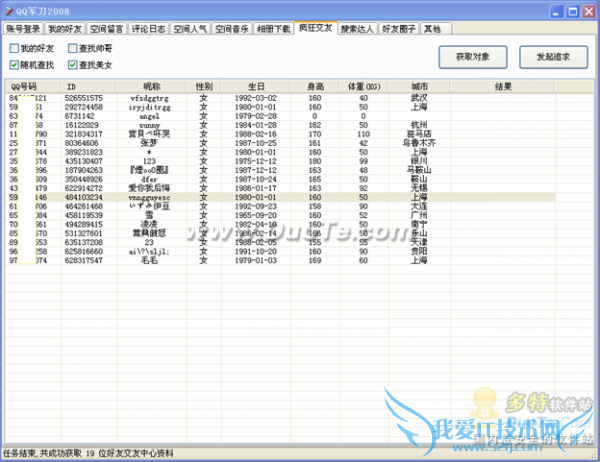
Task: Click the QQ军刀2008 title bar icon
Action: (x=8, y=11)
